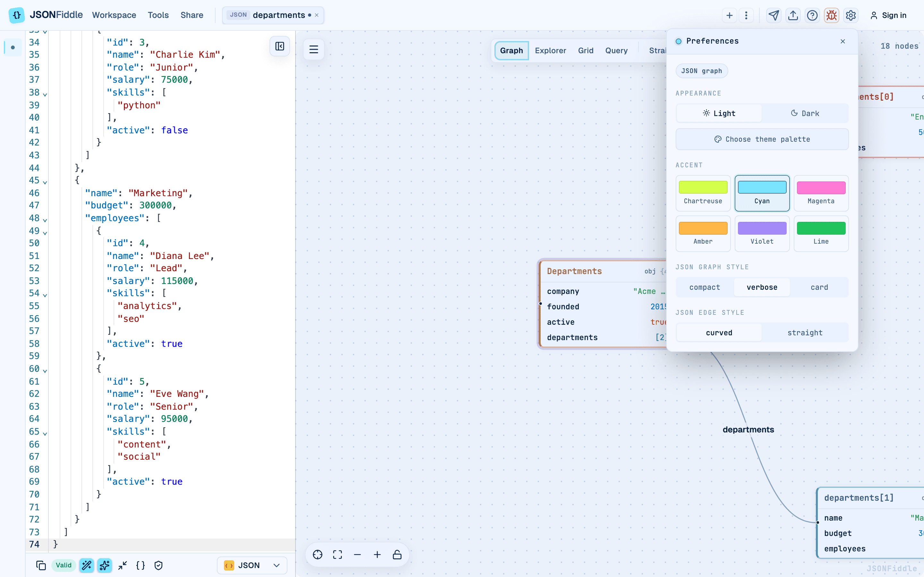Click the bug report icon in header
This screenshot has width=924, height=577.
[x=831, y=15]
